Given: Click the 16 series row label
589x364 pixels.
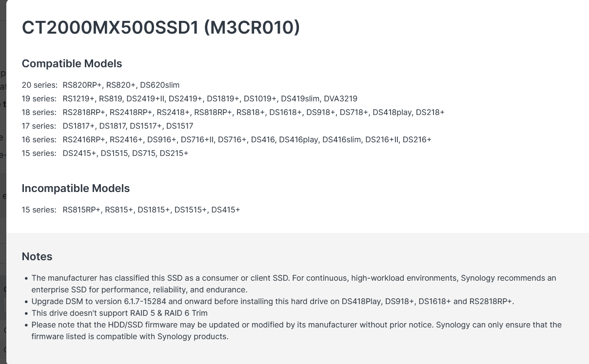Looking at the screenshot, I should (39, 139).
